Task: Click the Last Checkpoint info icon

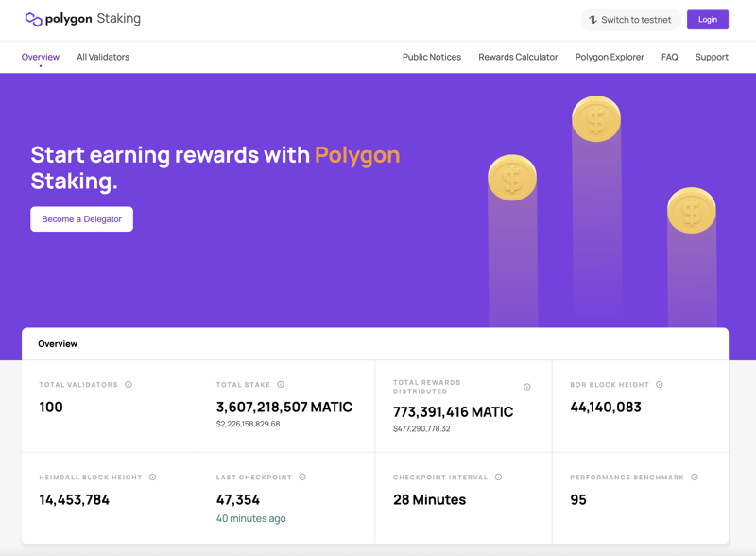Action: point(302,478)
